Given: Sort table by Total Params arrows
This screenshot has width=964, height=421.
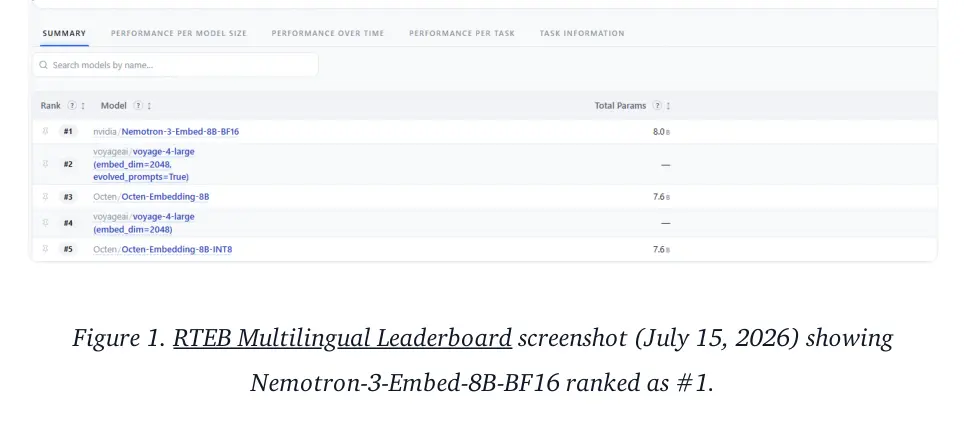Looking at the screenshot, I should point(668,106).
